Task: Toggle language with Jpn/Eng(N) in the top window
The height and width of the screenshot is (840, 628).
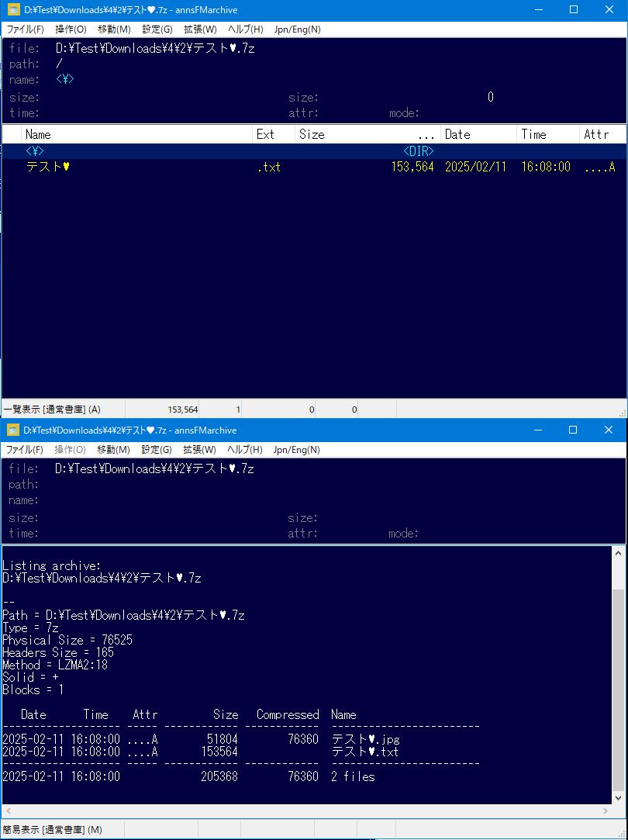Action: 297,29
